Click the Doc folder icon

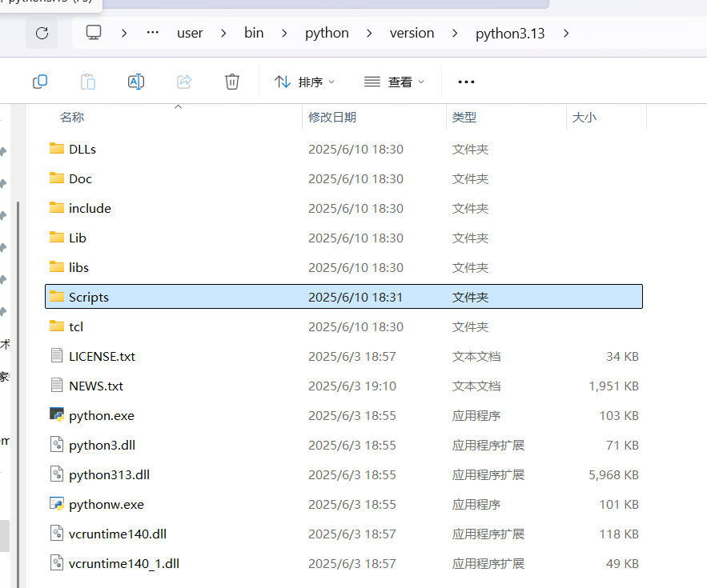[x=57, y=178]
